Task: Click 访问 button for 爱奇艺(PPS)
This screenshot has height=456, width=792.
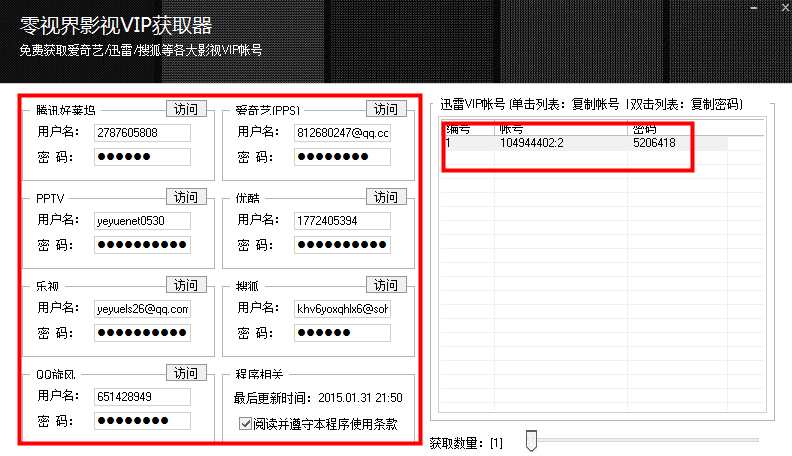Action: [386, 109]
